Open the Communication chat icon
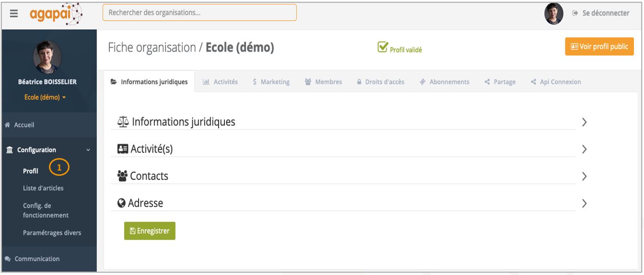Screen dimensions: 644x275 7,259
